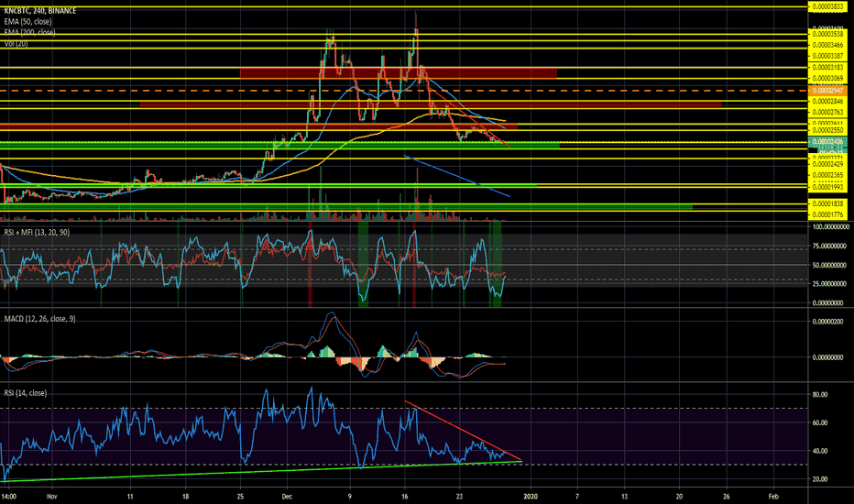The image size is (854, 504).
Task: Click the 0.00003183 price label
Action: pos(827,67)
